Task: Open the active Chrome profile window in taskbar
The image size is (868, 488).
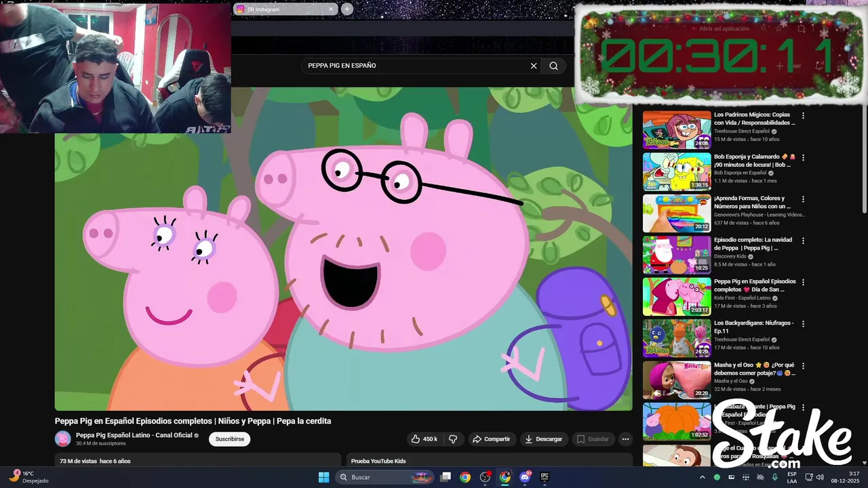Action: coord(505,477)
